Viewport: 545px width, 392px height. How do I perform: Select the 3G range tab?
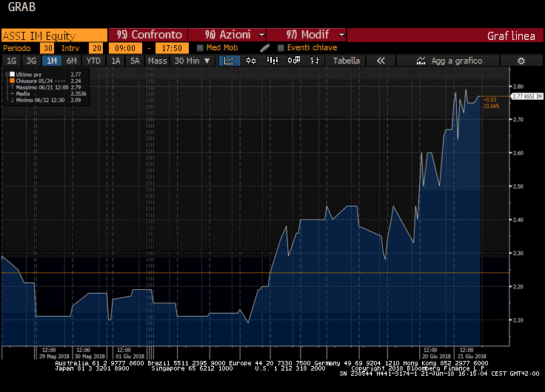[31, 61]
